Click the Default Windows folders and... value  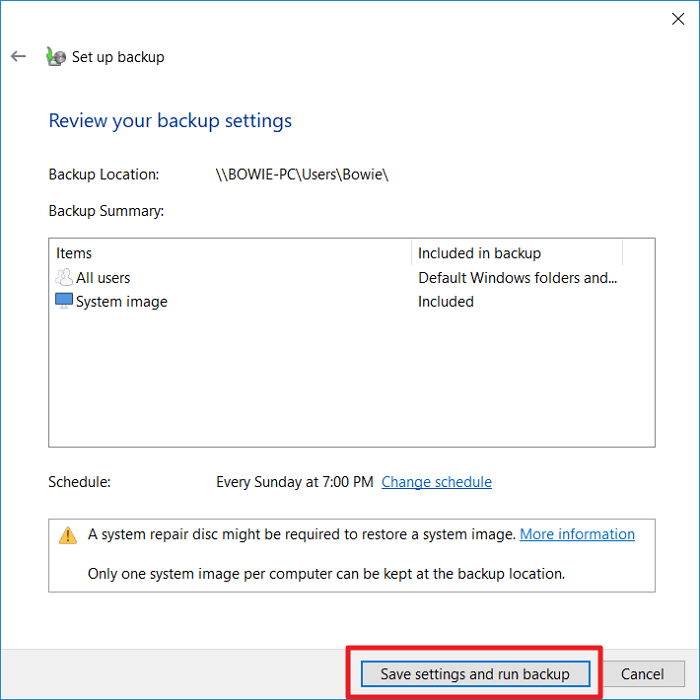(x=517, y=278)
